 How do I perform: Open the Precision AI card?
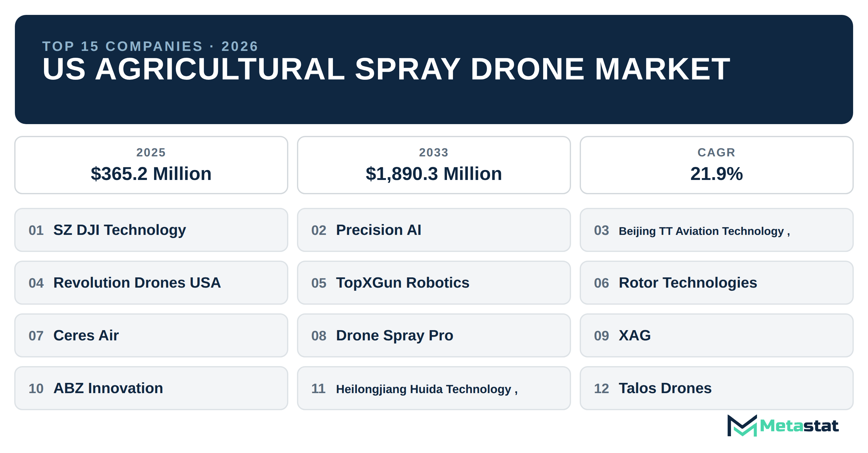[434, 230]
